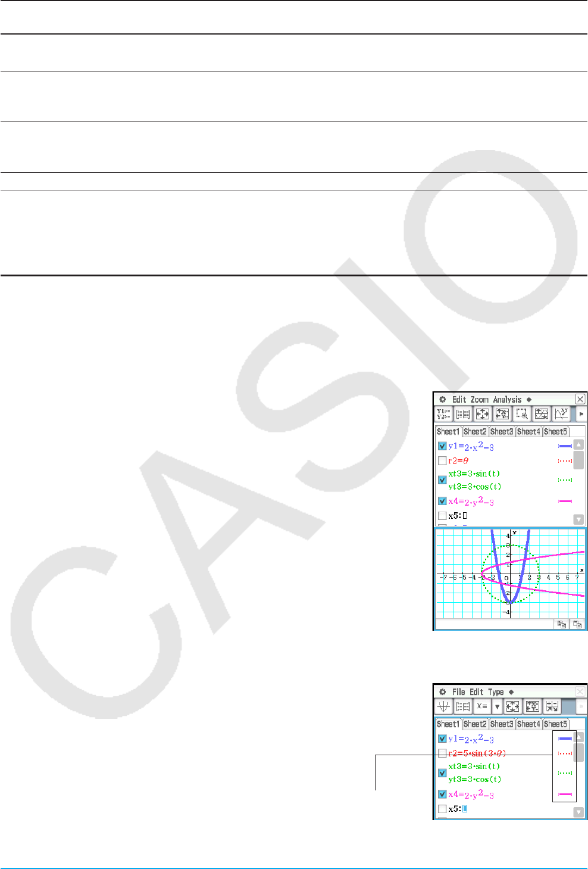
Task: Uncheck xt3=3·sin(t) in lower window
Action: (x=442, y=773)
